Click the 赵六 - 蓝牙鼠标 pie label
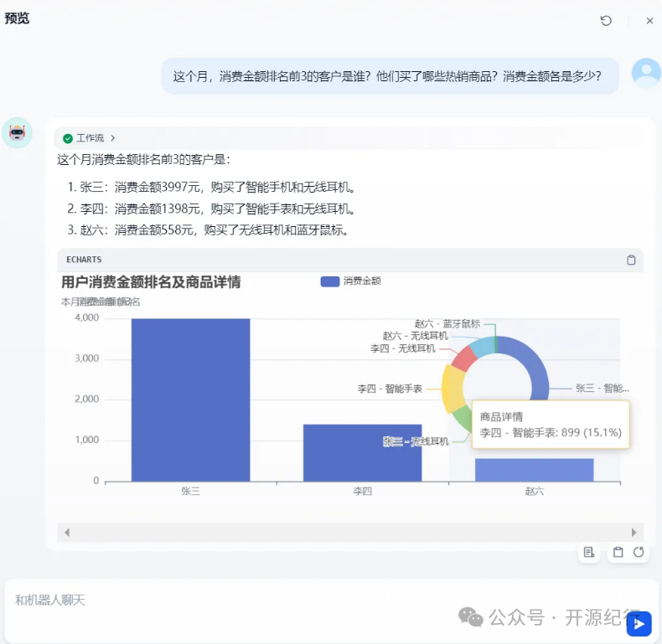This screenshot has height=644, width=662. point(447,324)
